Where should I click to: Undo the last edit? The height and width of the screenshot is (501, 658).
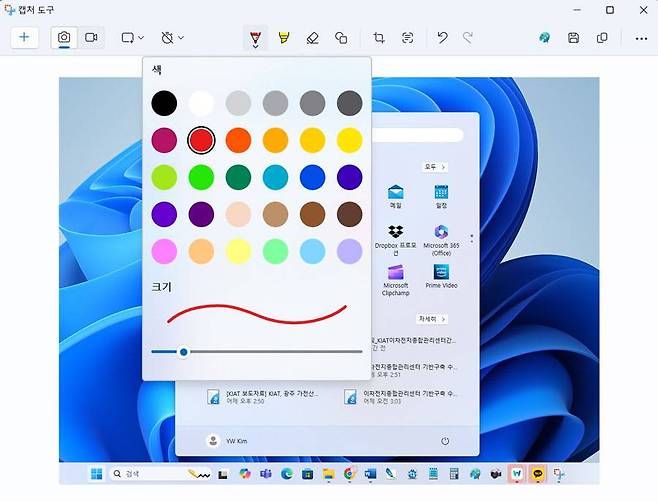442,38
